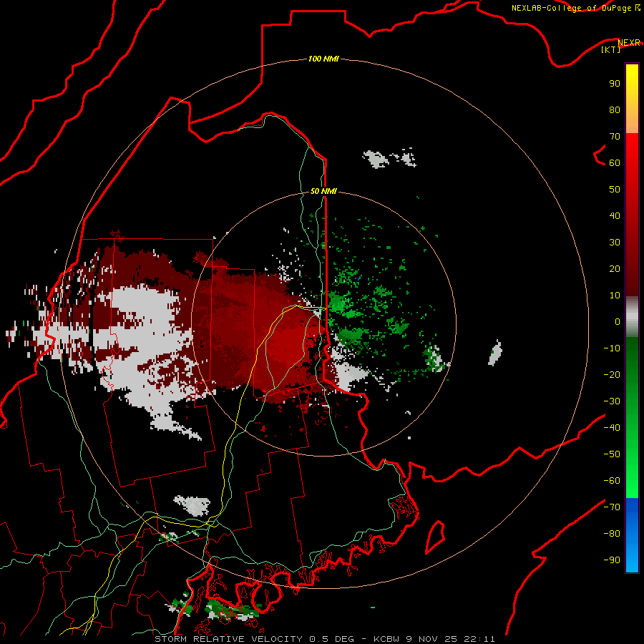Viewport: 644px width, 644px height.
Task: Click the 100 NMI range ring label
Action: [323, 59]
